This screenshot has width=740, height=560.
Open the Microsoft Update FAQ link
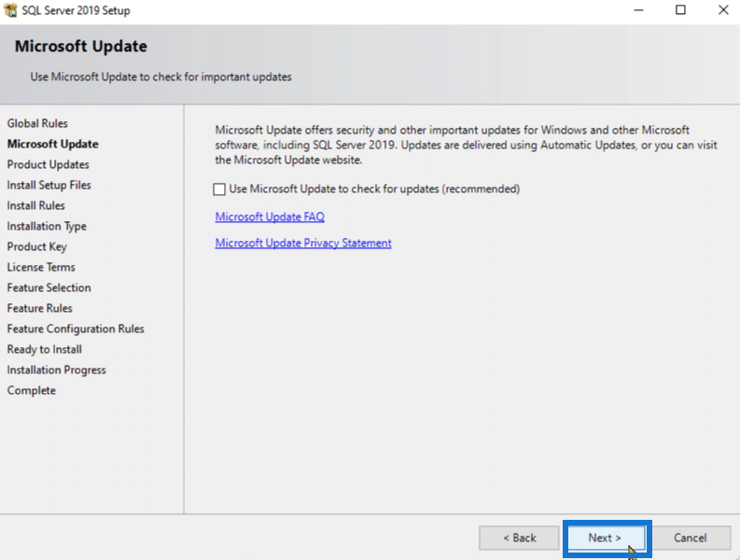tap(270, 217)
